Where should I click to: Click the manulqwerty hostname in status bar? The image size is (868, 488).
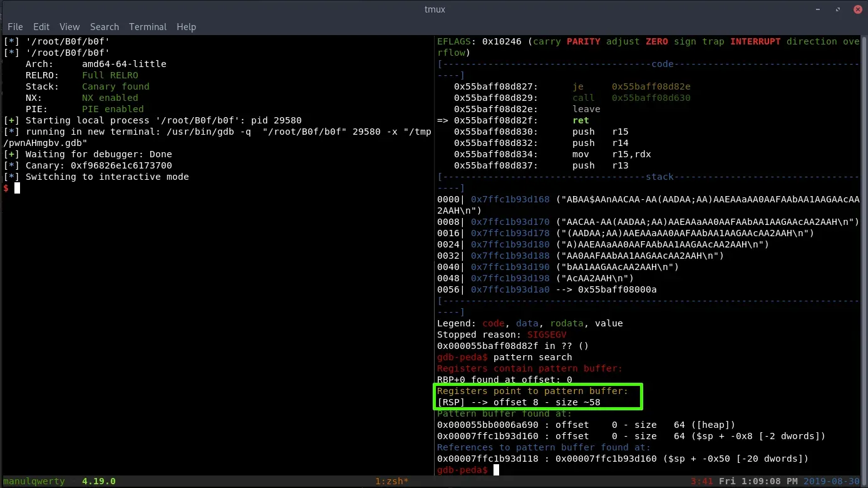point(34,481)
